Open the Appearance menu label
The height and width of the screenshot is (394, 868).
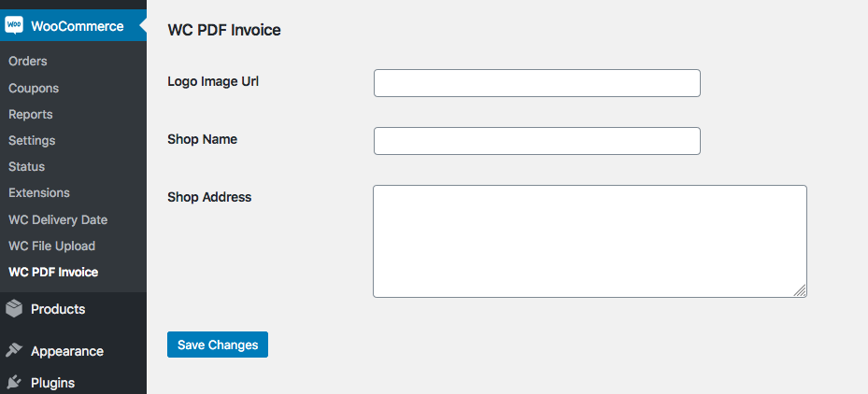[x=67, y=351]
